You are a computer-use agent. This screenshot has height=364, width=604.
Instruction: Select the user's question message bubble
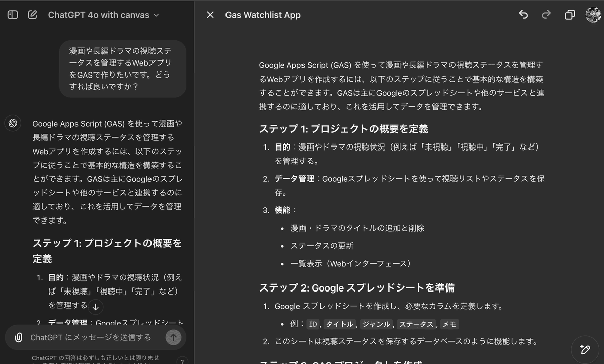click(x=123, y=69)
